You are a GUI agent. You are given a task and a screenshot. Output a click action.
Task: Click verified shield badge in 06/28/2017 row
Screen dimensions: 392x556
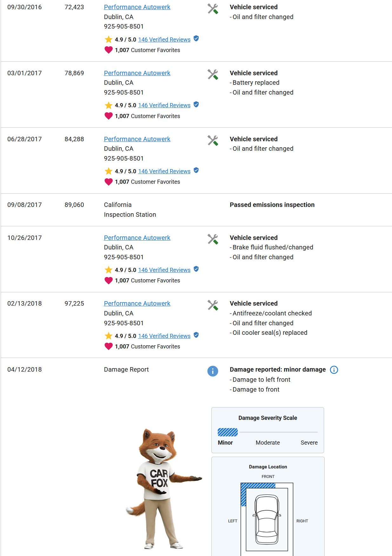196,170
